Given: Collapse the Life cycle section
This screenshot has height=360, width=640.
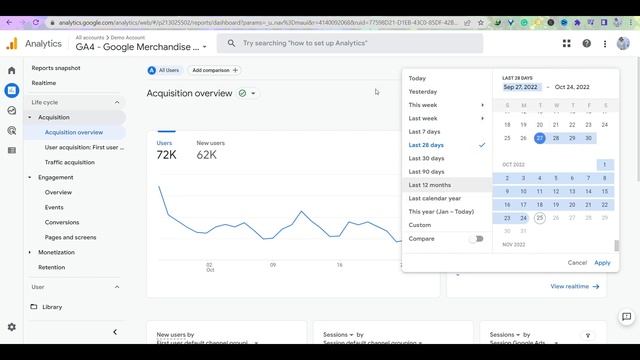Looking at the screenshot, I should pos(117,102).
